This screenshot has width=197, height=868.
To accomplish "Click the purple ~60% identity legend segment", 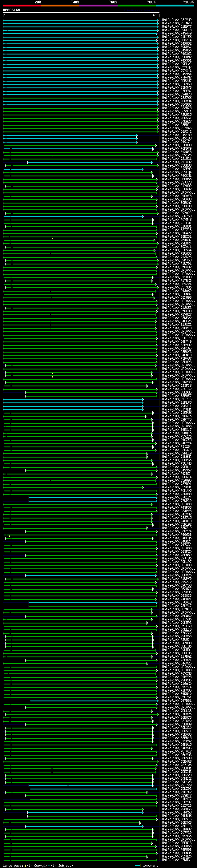I will tap(99, 6).
